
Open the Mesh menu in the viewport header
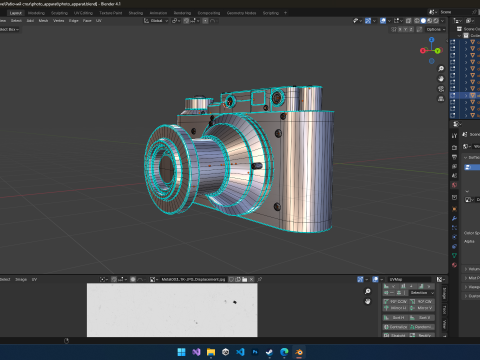[x=43, y=21]
